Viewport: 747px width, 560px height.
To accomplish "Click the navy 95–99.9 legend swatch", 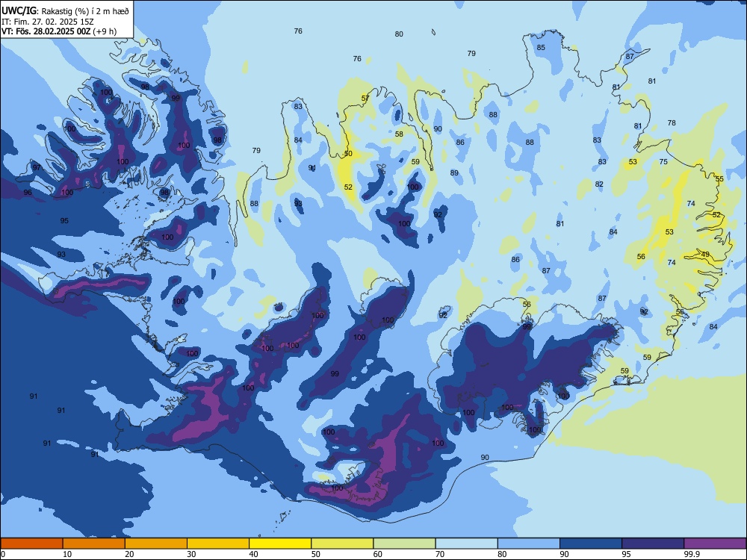I will (653, 544).
